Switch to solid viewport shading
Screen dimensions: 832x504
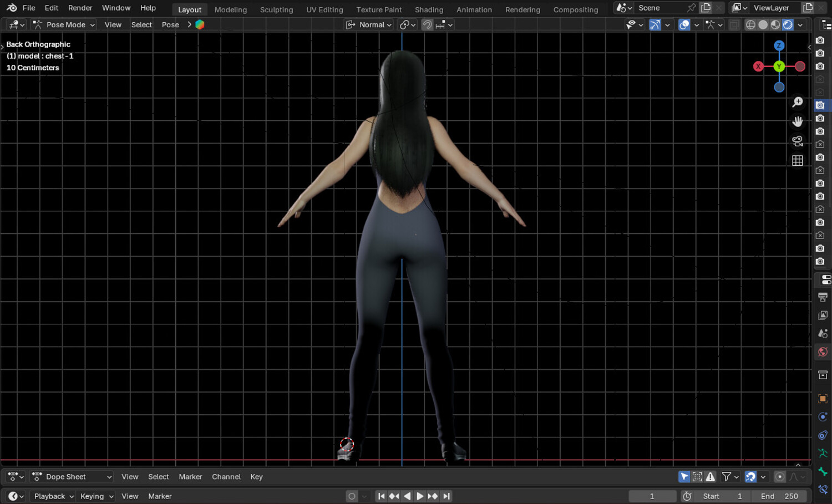coord(763,25)
